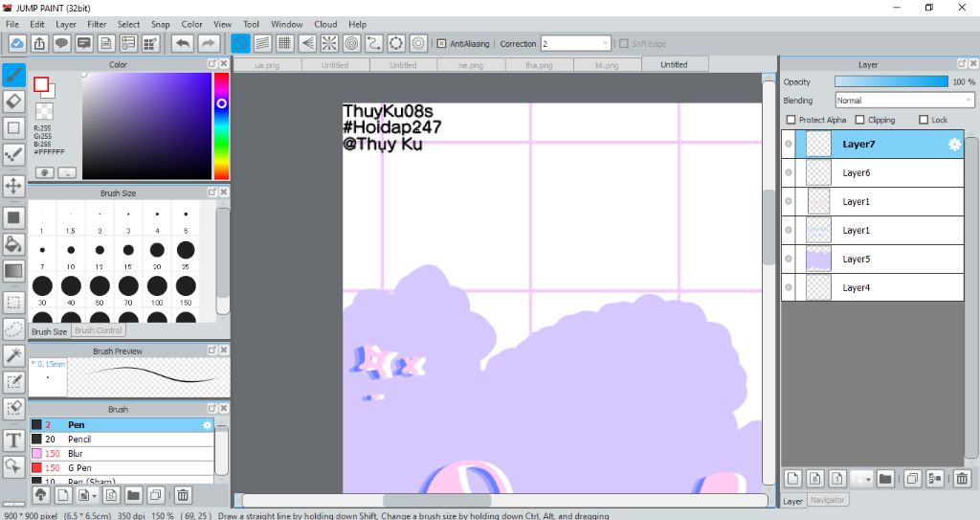Image resolution: width=980 pixels, height=520 pixels.
Task: Click the Redo arrow
Action: pyautogui.click(x=210, y=43)
